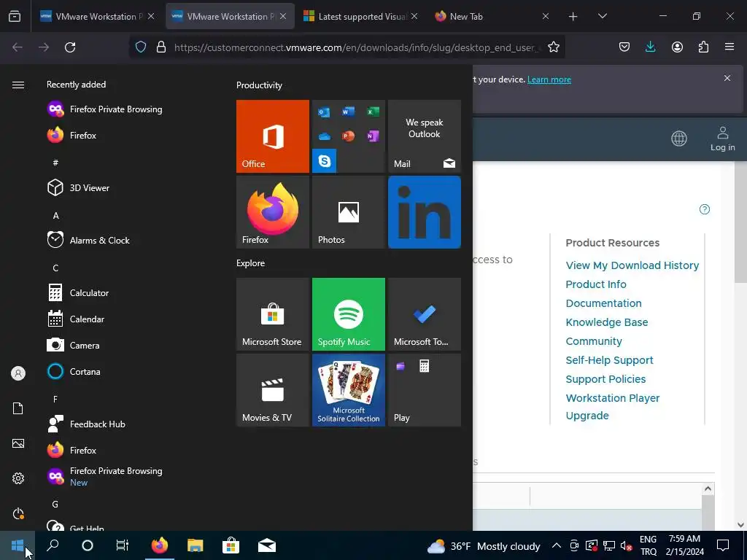This screenshot has height=560, width=747.
Task: Click the muted volume tray icon
Action: (x=627, y=545)
